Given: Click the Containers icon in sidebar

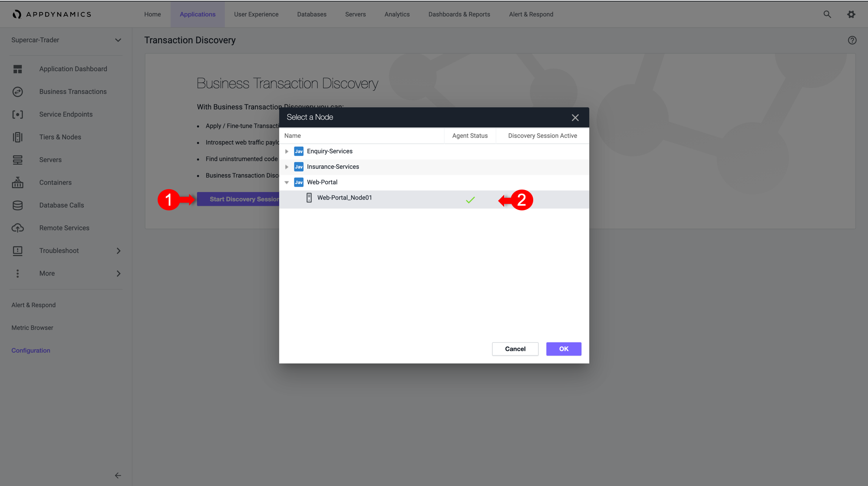Looking at the screenshot, I should coord(17,182).
